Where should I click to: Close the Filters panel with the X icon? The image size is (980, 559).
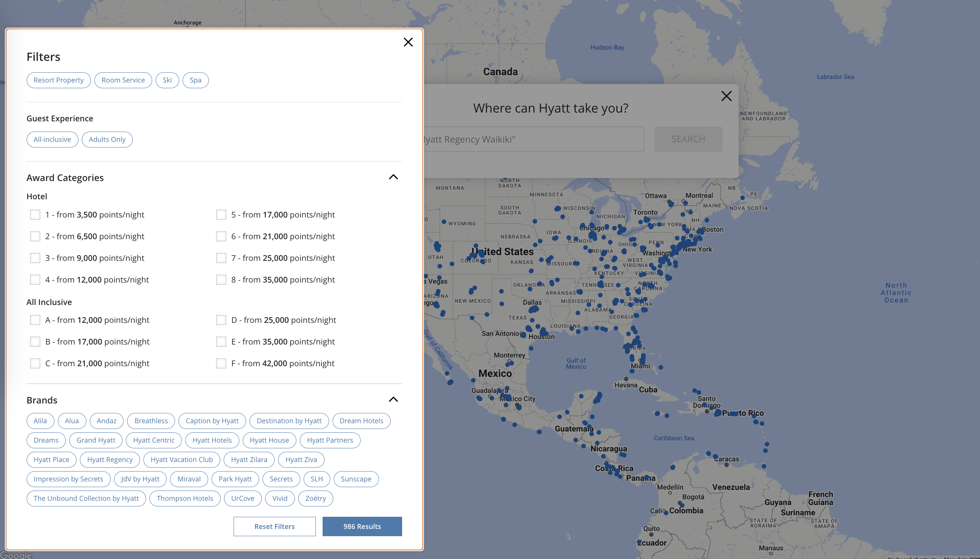(408, 42)
